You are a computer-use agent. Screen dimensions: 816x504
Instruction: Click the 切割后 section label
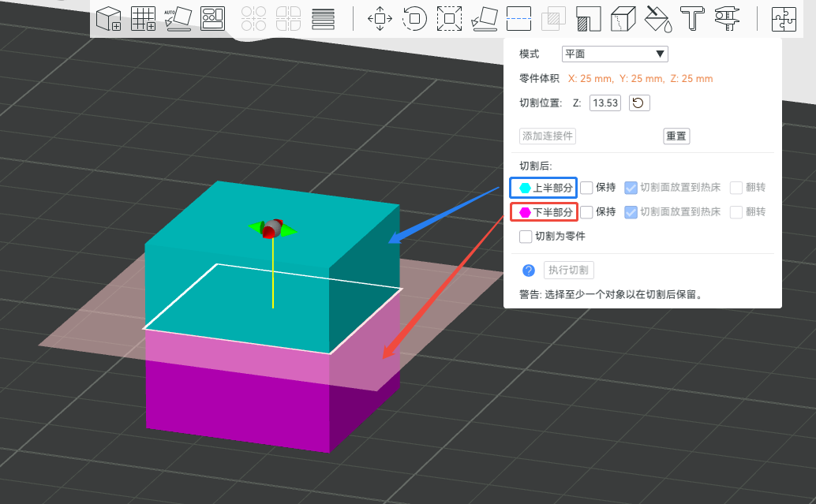point(536,166)
